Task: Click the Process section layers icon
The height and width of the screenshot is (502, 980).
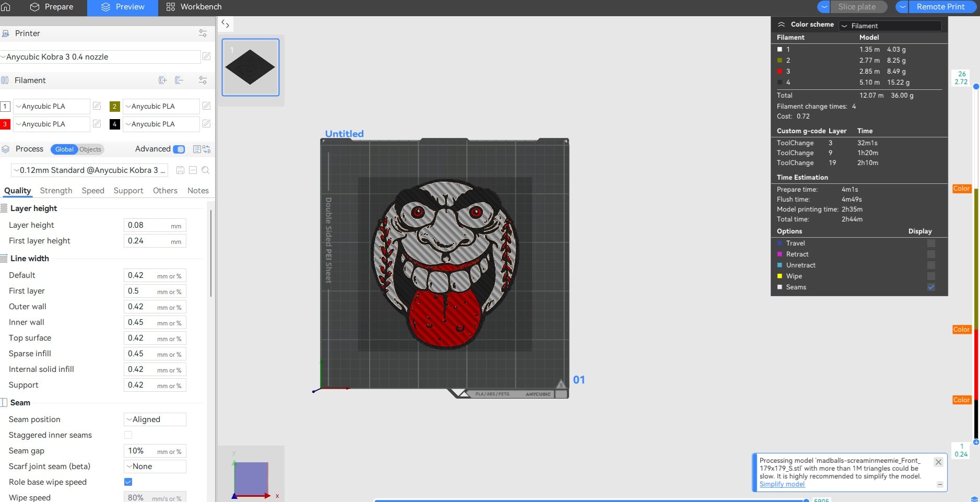Action: point(6,149)
